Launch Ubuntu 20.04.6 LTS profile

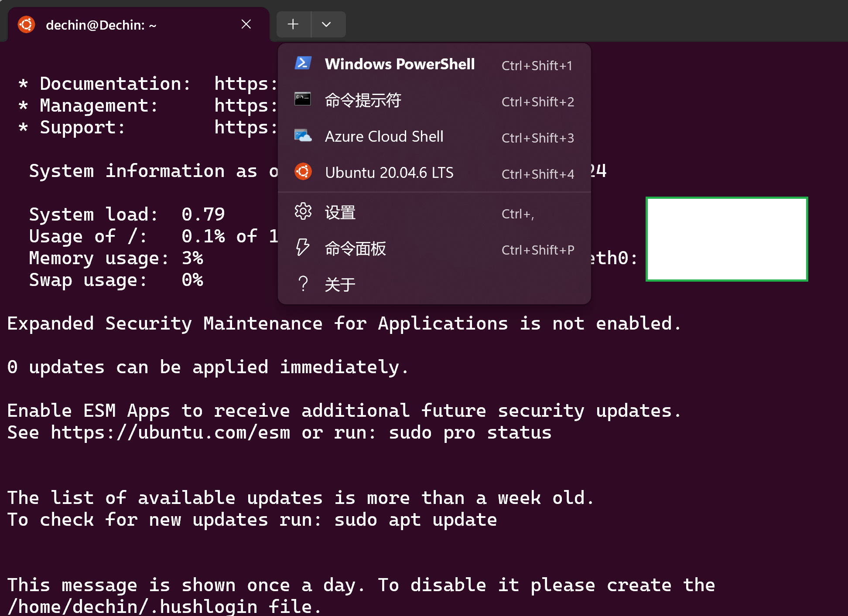(x=389, y=173)
